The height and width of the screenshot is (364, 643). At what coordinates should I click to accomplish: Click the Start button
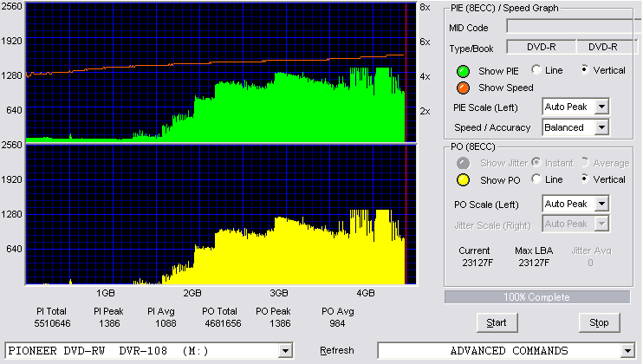click(x=497, y=323)
